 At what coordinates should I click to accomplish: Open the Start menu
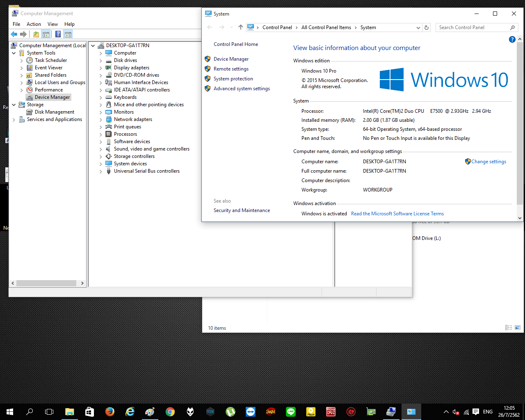click(10, 412)
